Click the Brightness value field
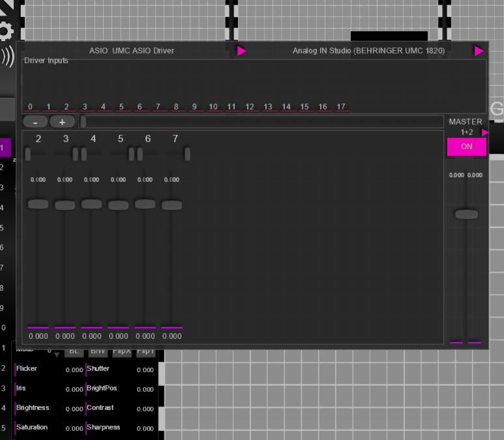 point(74,409)
